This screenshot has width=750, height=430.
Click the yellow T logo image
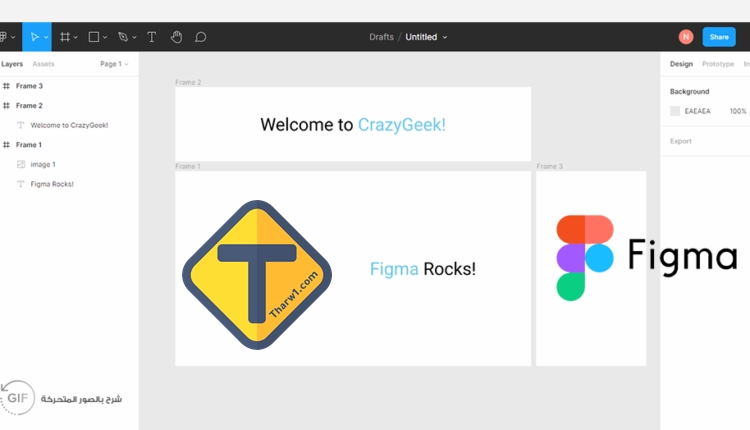click(257, 275)
